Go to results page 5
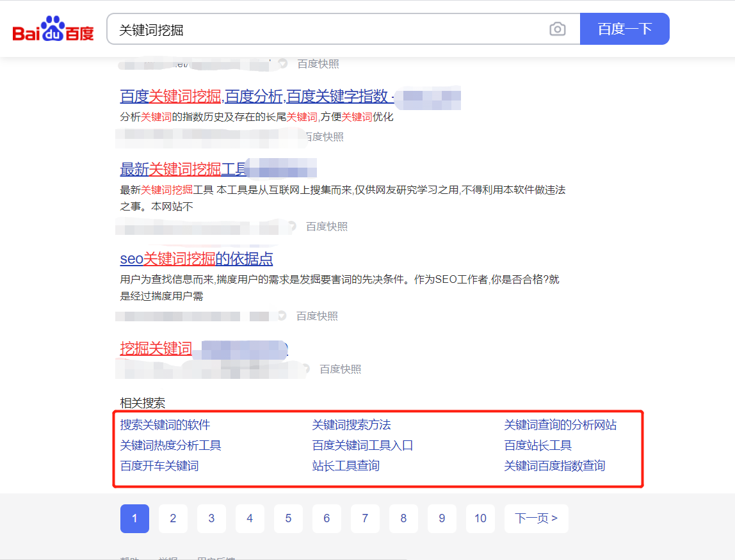This screenshot has height=560, width=735. pyautogui.click(x=288, y=519)
